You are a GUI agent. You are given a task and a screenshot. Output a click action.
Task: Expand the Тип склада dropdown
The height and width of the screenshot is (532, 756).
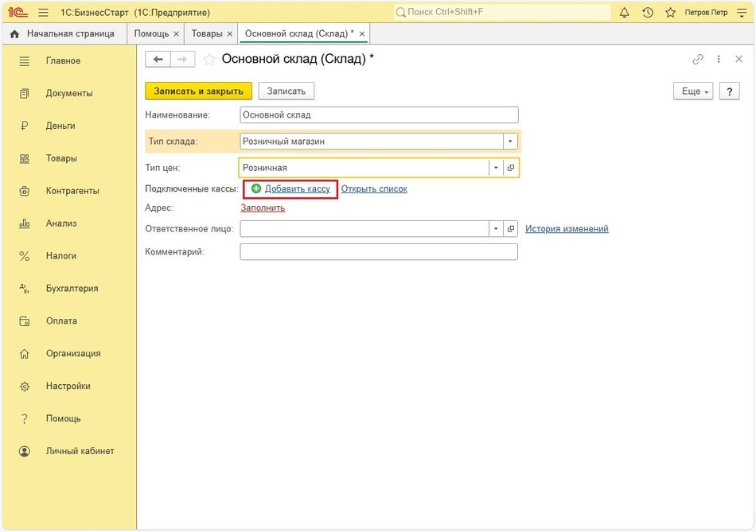[x=510, y=142]
